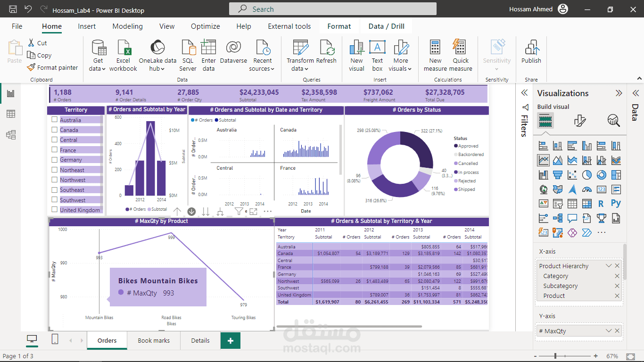Check the Australia territory checkbox

point(54,120)
